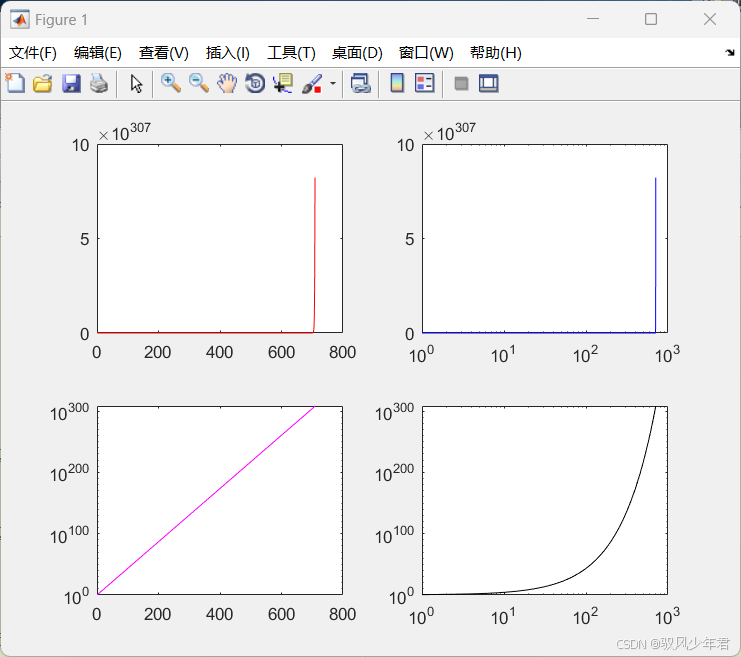Minimize the Figure 1 window
The height and width of the screenshot is (657, 741).
pos(593,19)
